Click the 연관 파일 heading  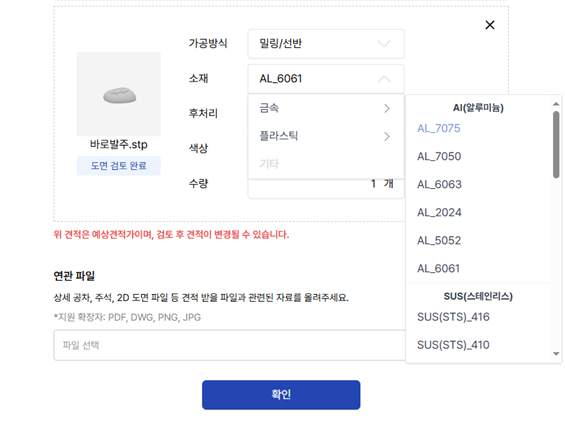[74, 276]
